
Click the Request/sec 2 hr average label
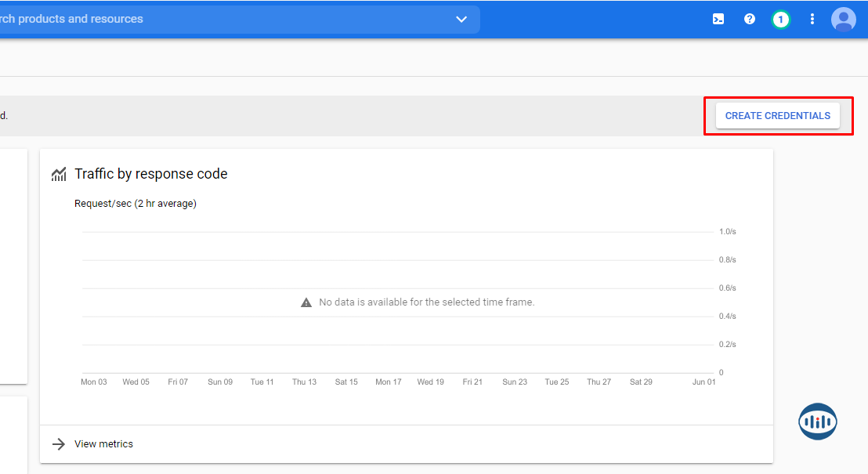135,204
